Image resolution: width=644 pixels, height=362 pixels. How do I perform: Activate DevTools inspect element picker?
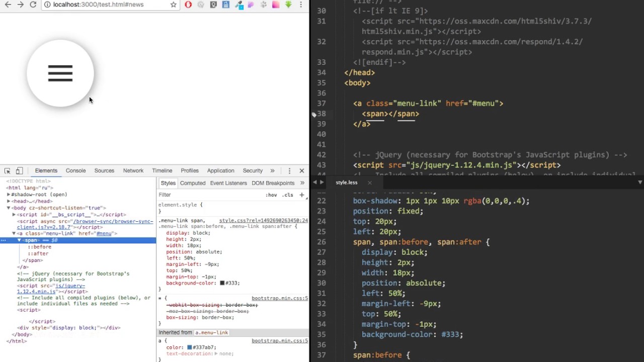[x=8, y=171]
